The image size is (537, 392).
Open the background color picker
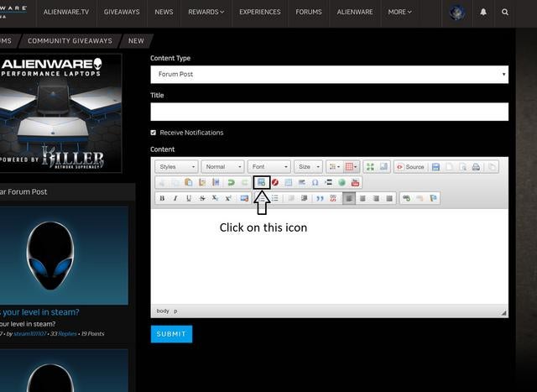351,167
